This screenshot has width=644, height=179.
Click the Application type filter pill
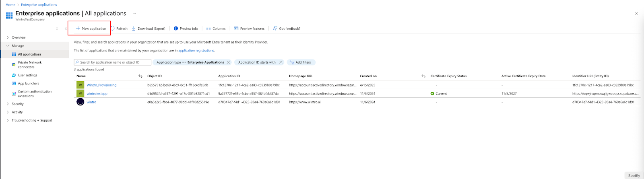pos(190,62)
